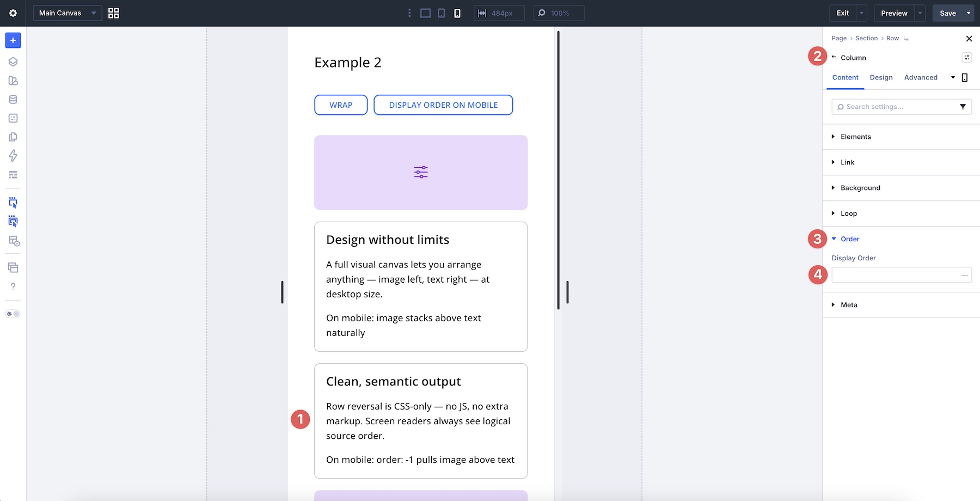The height and width of the screenshot is (501, 980).
Task: Click the DISPLAY ORDER ON MOBILE button
Action: (x=443, y=105)
